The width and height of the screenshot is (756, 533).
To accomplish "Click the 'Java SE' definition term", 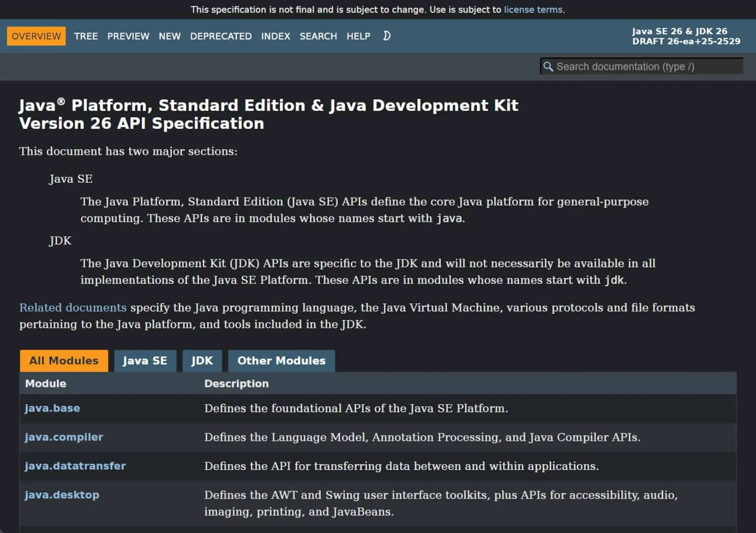I will [71, 179].
